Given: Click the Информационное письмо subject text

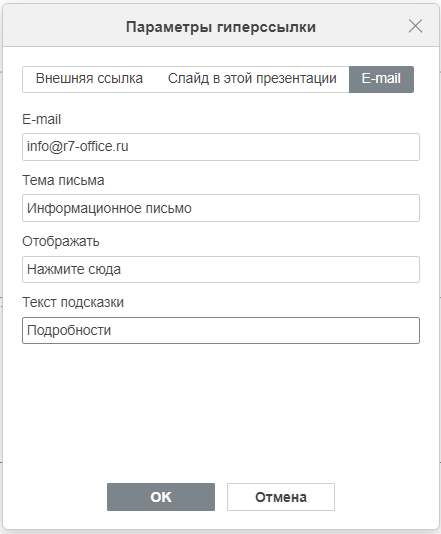Looking at the screenshot, I should point(109,208).
